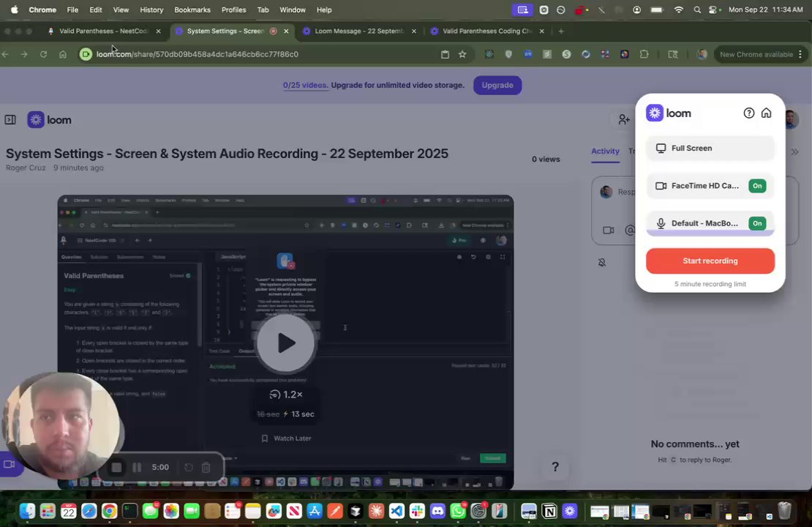Open WhatsApp from the dock
Screen dimensions: 812x527
click(x=458, y=512)
